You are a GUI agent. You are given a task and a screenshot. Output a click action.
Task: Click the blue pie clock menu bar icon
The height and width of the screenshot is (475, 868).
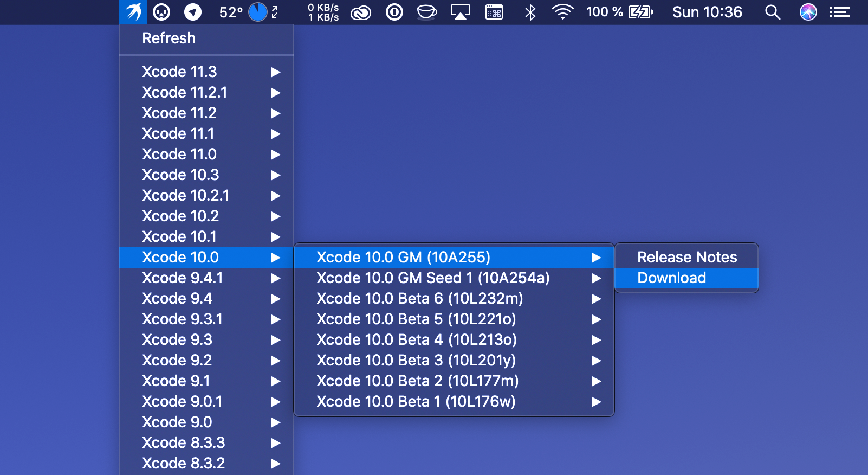(x=258, y=12)
